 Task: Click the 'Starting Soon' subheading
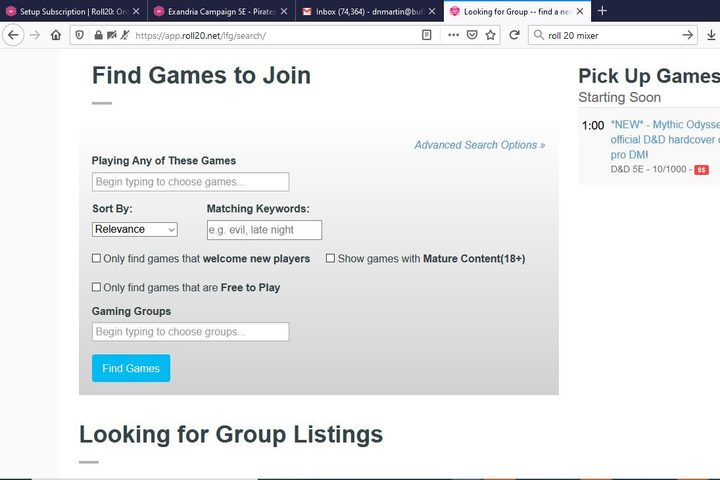(619, 97)
